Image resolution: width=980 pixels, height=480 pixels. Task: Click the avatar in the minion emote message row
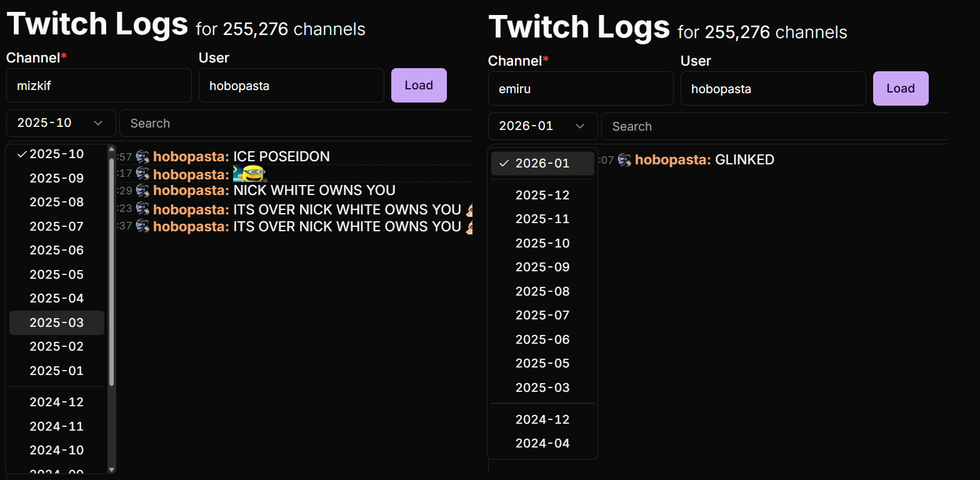click(142, 174)
